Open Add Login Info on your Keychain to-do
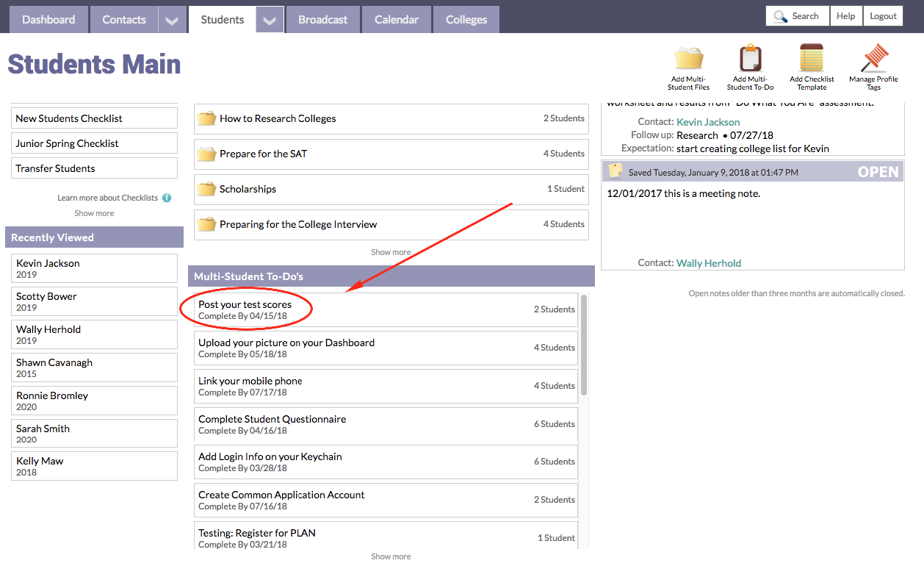 (386, 462)
